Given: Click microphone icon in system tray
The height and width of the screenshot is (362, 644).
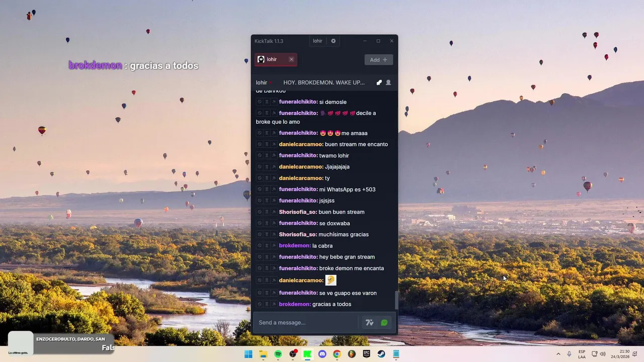Looking at the screenshot, I should click(569, 354).
